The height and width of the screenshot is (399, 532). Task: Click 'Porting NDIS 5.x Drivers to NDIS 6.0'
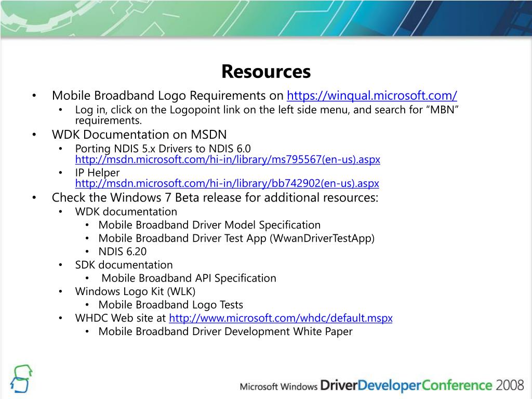[x=163, y=149]
